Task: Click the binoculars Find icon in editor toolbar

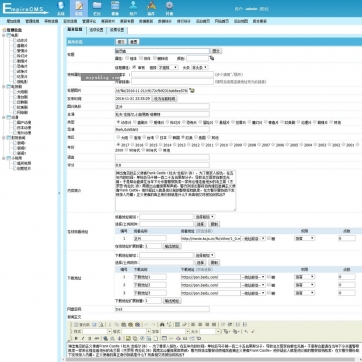Action: pos(162,324)
